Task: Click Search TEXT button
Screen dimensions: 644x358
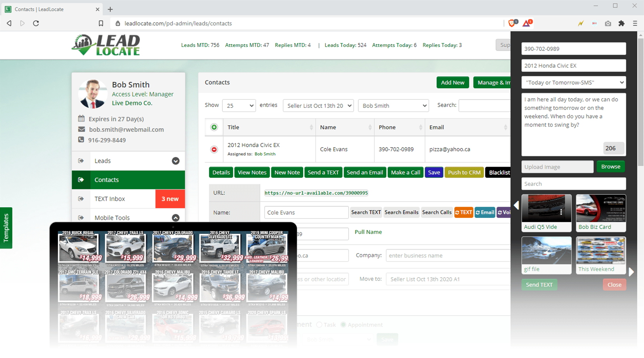Action: pyautogui.click(x=366, y=212)
